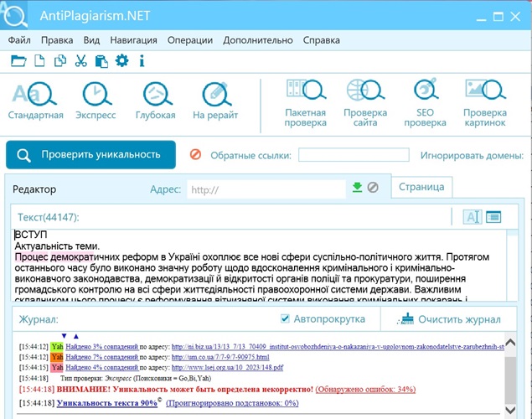Screen dimensions: 532x419
Task: Open 'Найдено 3% совпадений' link
Action: (x=101, y=347)
